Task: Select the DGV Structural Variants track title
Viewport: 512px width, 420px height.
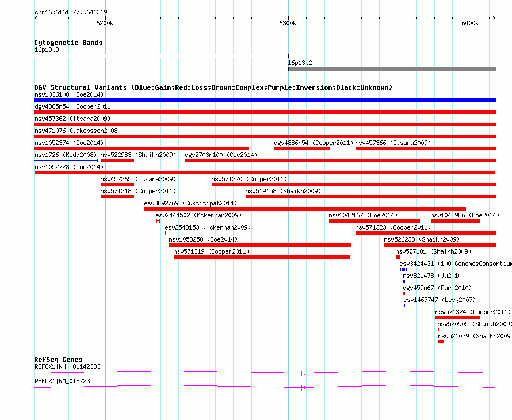Action: pyautogui.click(x=213, y=87)
